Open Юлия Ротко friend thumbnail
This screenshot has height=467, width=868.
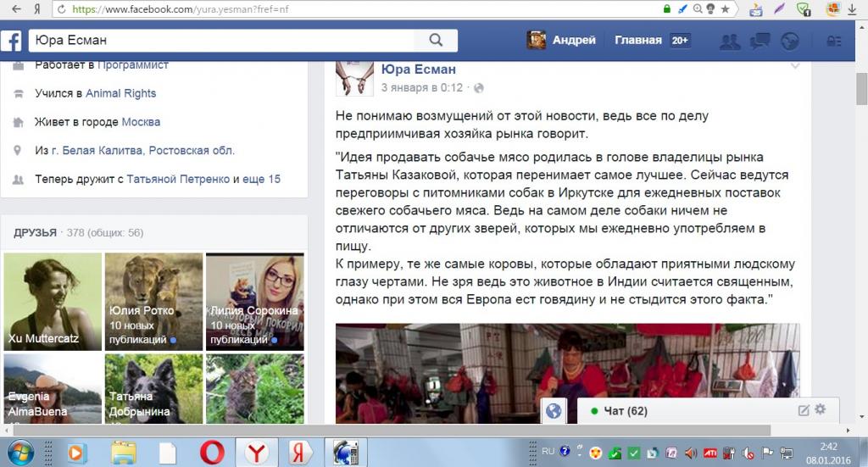pyautogui.click(x=152, y=301)
